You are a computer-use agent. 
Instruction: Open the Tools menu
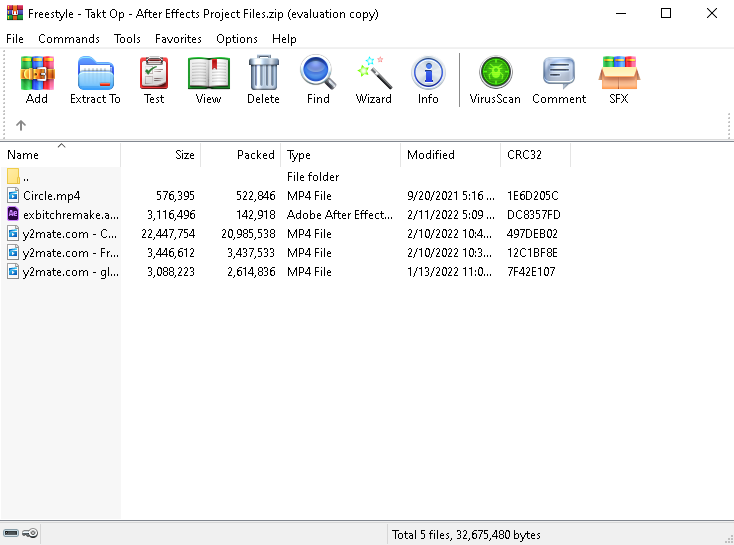tap(127, 39)
